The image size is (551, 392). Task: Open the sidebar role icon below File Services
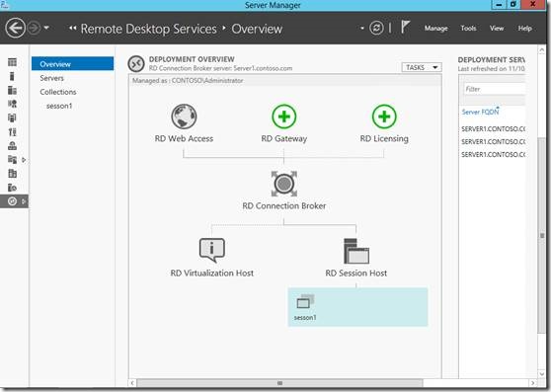pyautogui.click(x=12, y=174)
